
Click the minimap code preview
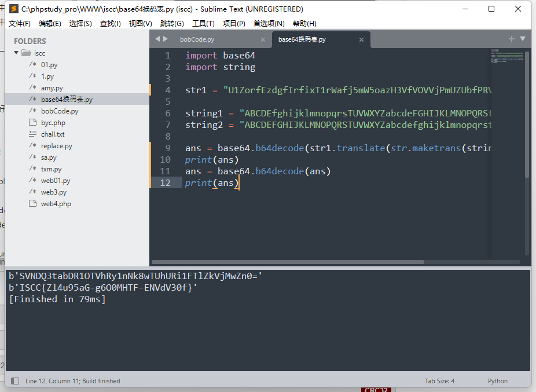click(507, 56)
